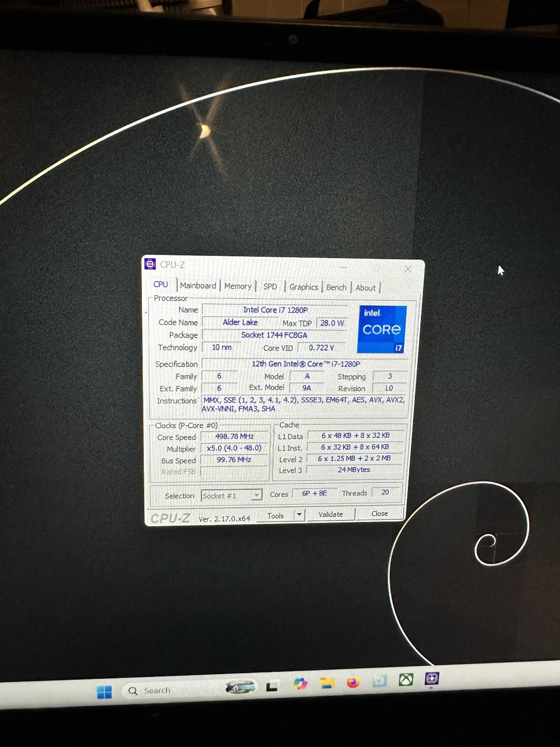Screen dimensions: 560x747
Task: Go to the Graphics tab
Action: tap(304, 287)
